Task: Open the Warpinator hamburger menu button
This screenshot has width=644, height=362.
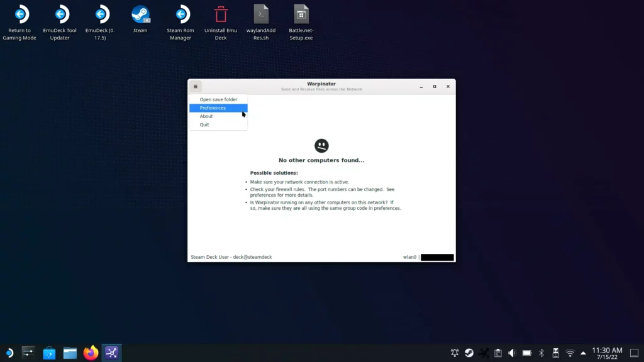Action: click(196, 87)
